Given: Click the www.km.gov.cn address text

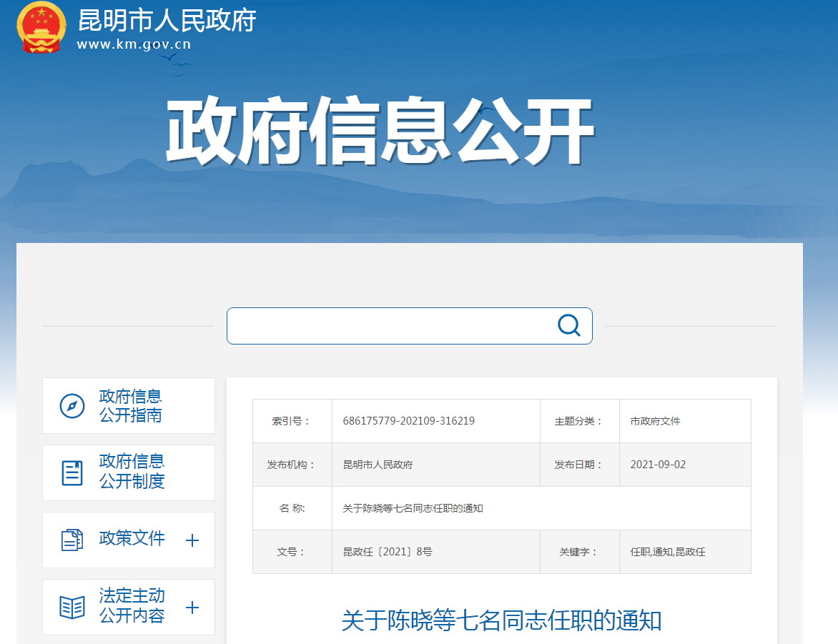Looking at the screenshot, I should tap(134, 44).
